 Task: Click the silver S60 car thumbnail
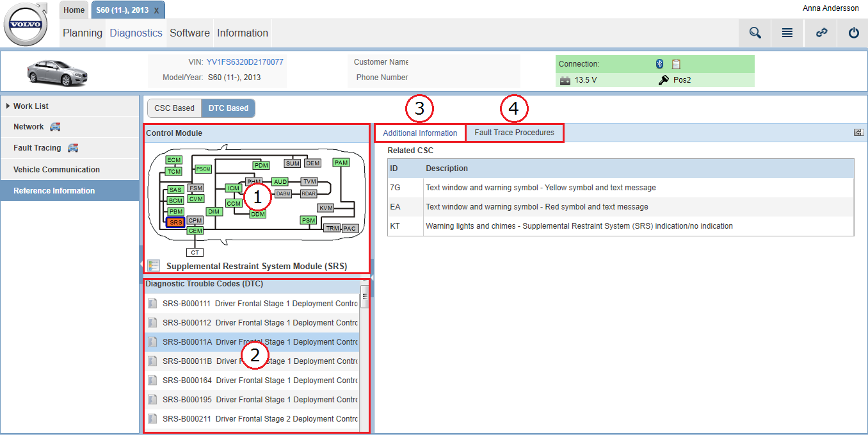pyautogui.click(x=56, y=72)
